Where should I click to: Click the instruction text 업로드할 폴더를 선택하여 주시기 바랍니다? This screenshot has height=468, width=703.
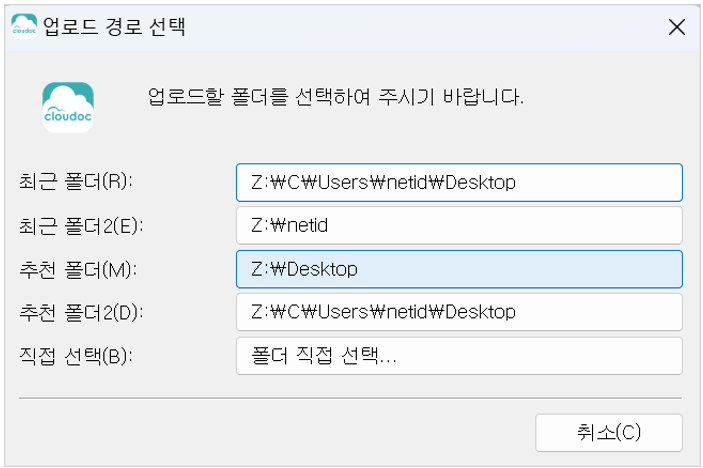click(x=336, y=97)
